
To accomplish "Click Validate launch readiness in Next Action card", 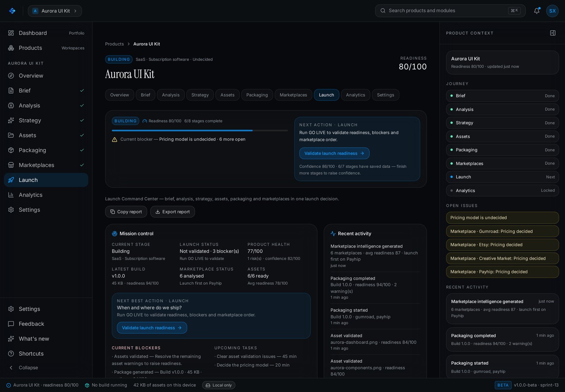I will coord(334,153).
